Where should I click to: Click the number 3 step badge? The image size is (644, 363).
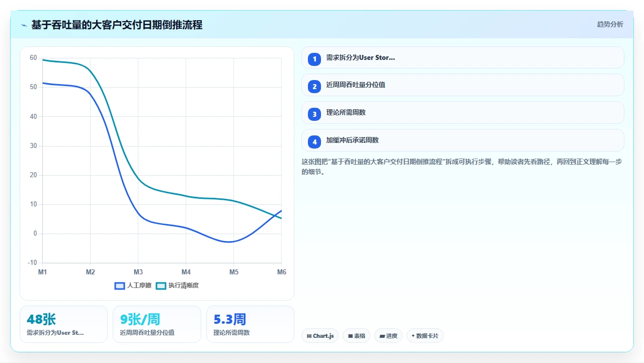314,114
